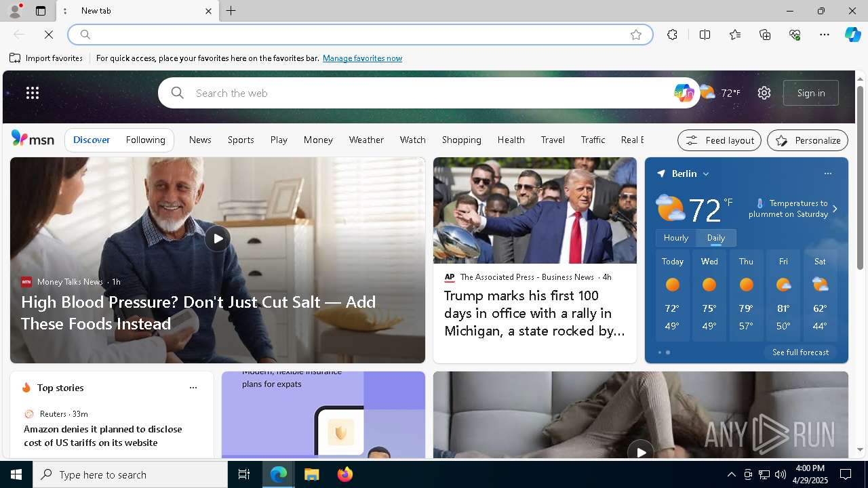The height and width of the screenshot is (488, 868).
Task: Open the MSN app launcher grid
Action: pos(33,93)
